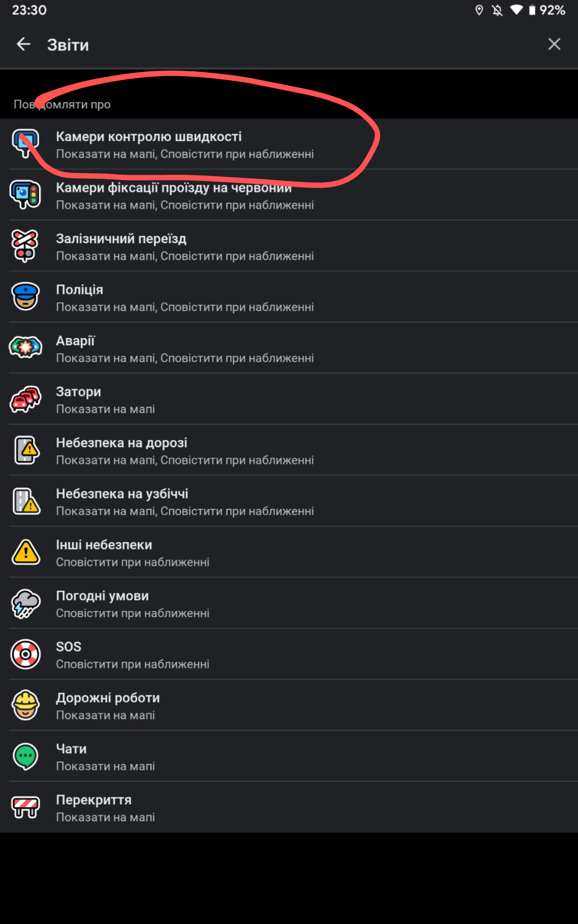Tap the green chat bubble icon
The width and height of the screenshot is (578, 924).
(x=25, y=756)
